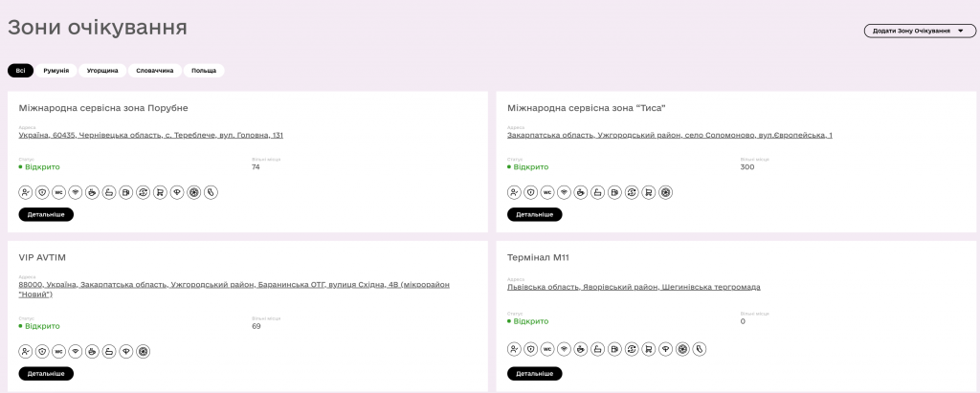This screenshot has height=393, width=980.
Task: Click the currency exchange icon in Порубне card
Action: click(144, 192)
